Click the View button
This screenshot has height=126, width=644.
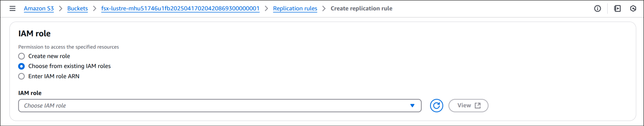coord(468,106)
